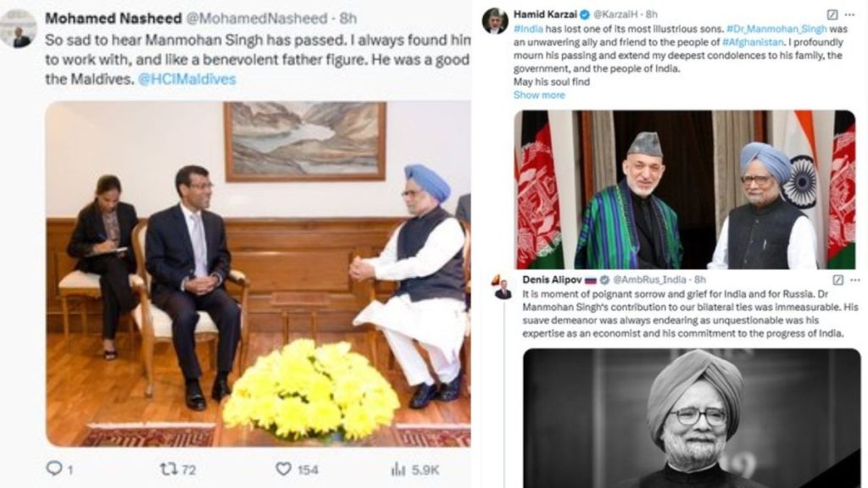Open the @HCIMaldives mention link

(187, 79)
